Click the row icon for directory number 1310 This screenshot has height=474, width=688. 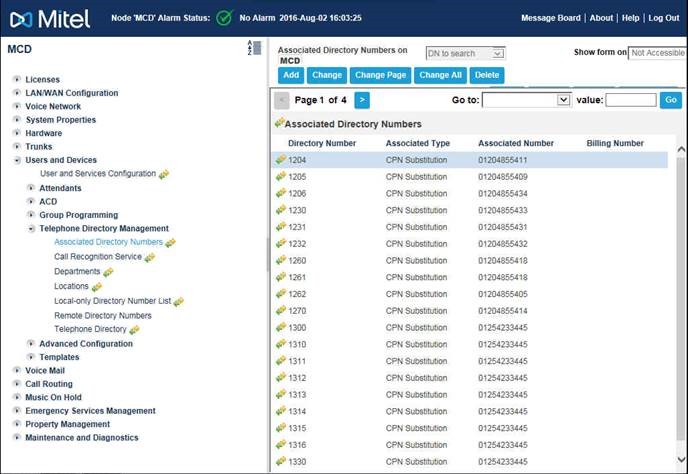281,344
